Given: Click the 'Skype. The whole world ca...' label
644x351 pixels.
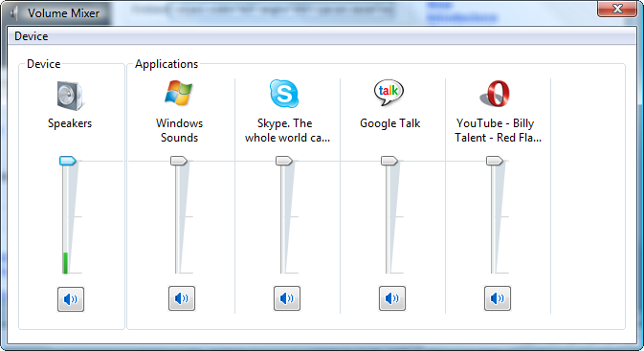Looking at the screenshot, I should coord(287,130).
